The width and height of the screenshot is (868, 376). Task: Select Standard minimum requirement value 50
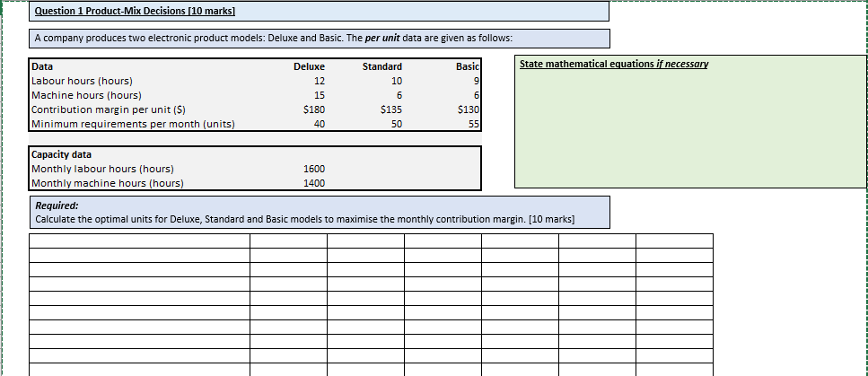(x=397, y=124)
